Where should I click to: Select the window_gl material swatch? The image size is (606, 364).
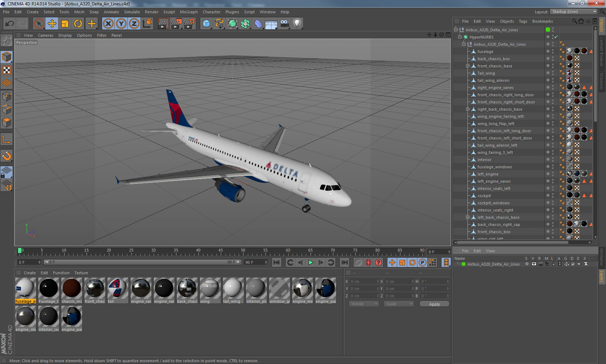[279, 288]
